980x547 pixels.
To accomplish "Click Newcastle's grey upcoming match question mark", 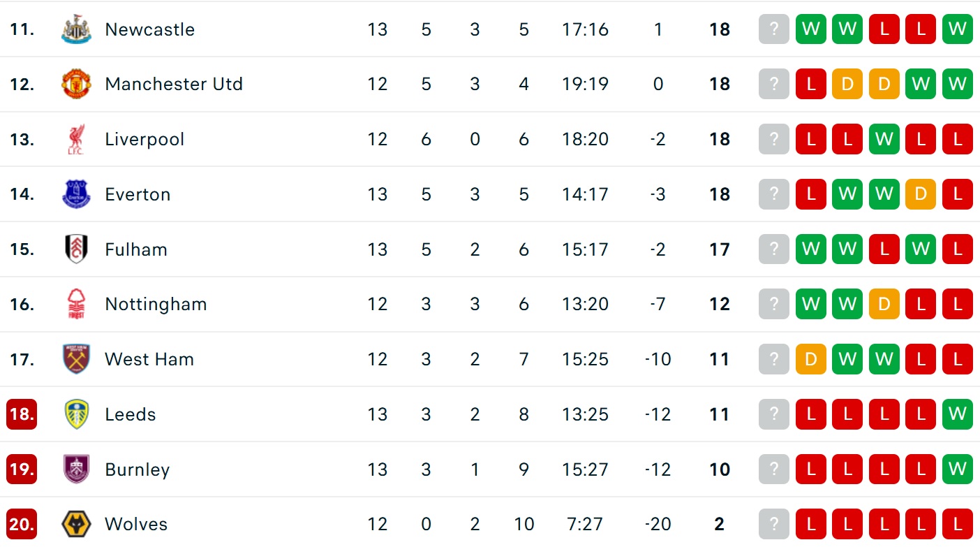I will click(774, 29).
